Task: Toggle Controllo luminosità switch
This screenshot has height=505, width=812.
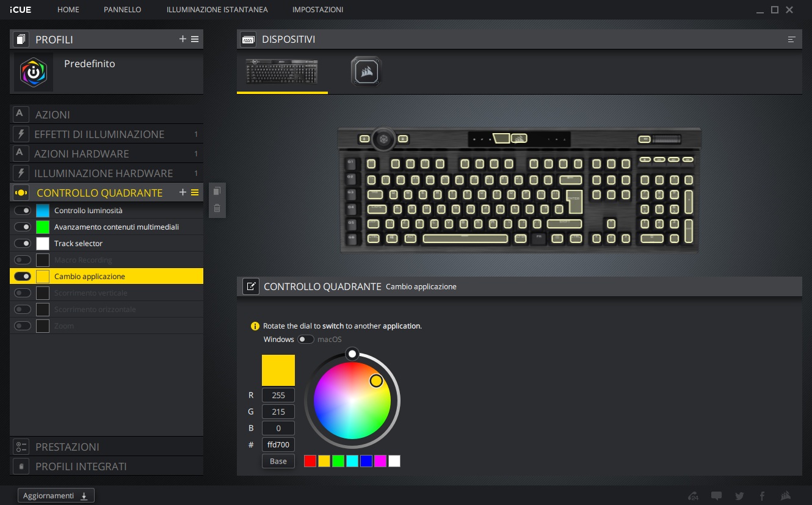Action: pyautogui.click(x=23, y=210)
